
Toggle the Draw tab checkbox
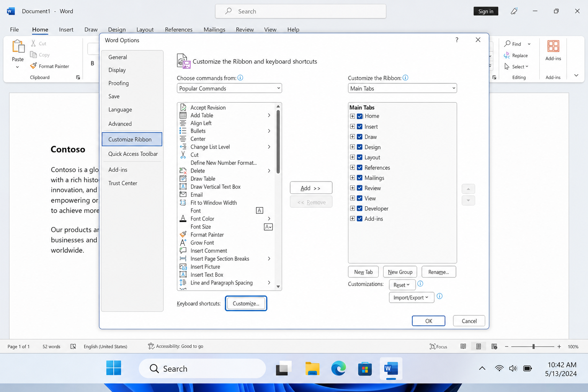point(360,137)
